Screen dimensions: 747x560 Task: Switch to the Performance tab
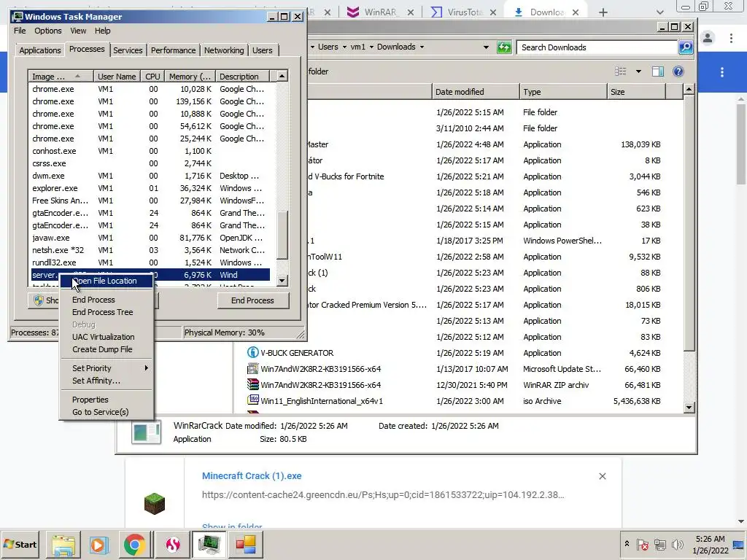click(173, 50)
